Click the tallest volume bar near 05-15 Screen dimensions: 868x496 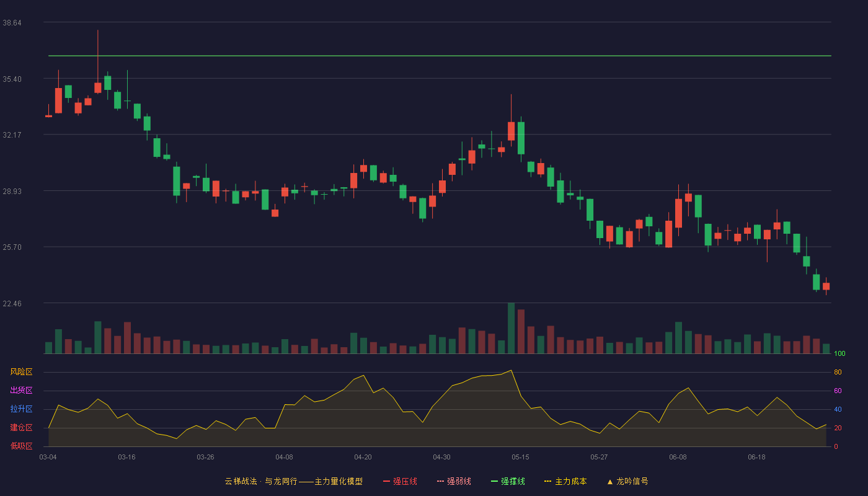[511, 328]
